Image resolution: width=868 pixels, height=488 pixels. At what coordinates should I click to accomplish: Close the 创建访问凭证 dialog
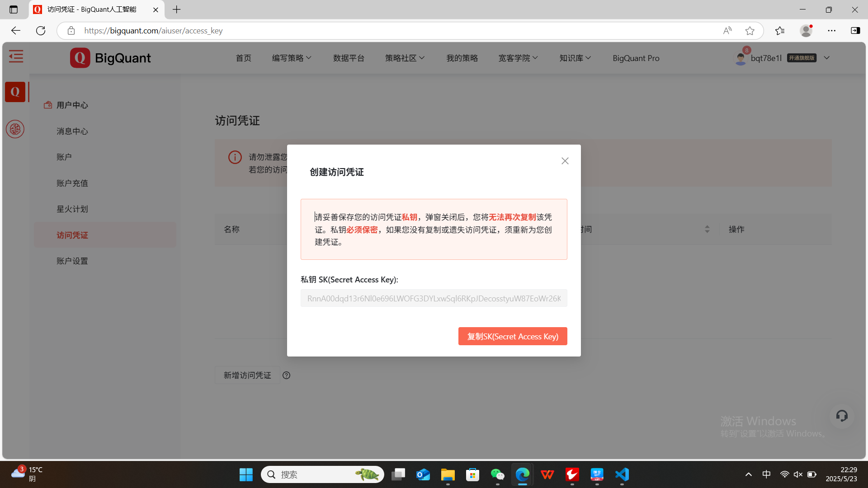point(565,161)
